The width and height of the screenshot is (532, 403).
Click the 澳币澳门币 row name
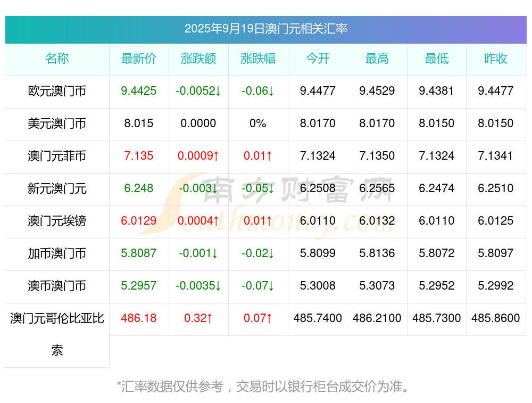click(x=57, y=285)
